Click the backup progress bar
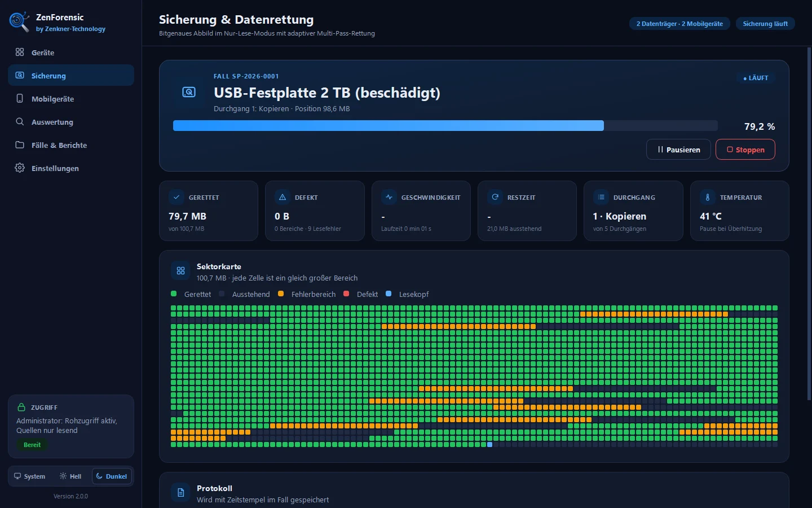812x508 pixels. tap(445, 126)
